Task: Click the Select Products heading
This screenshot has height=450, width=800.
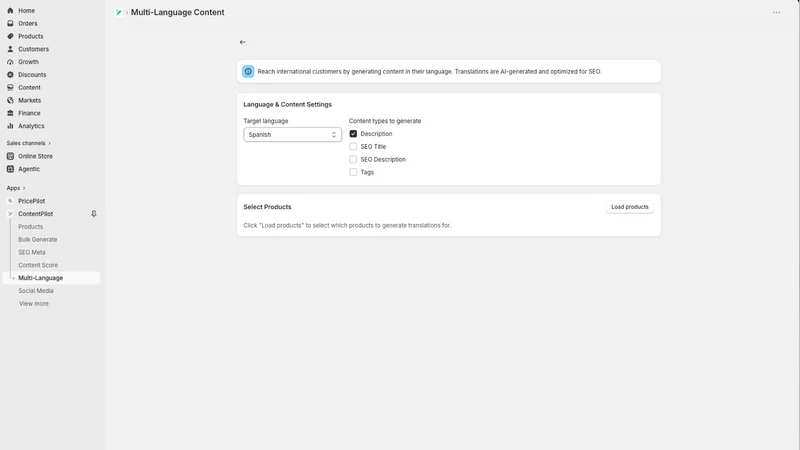Action: pos(267,207)
